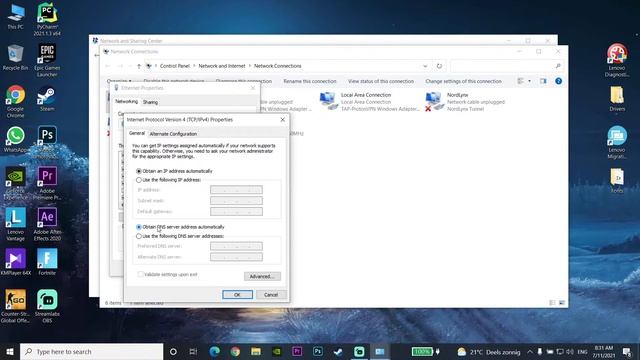640x360 pixels.
Task: Click Change settings of this connection
Action: [x=463, y=81]
